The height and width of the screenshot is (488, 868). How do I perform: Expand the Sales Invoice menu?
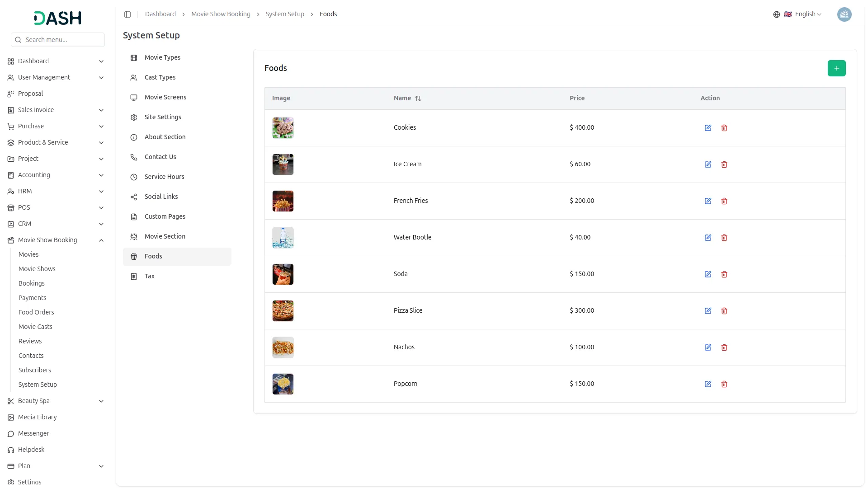click(101, 110)
